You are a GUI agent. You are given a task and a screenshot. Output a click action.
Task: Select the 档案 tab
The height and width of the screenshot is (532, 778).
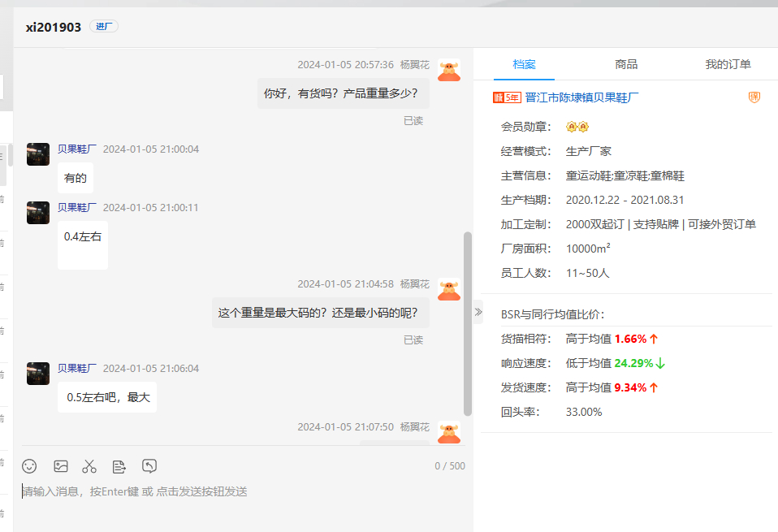524,64
